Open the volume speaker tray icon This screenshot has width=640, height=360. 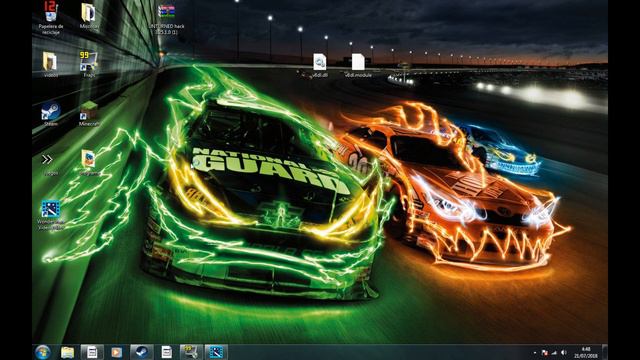(564, 353)
